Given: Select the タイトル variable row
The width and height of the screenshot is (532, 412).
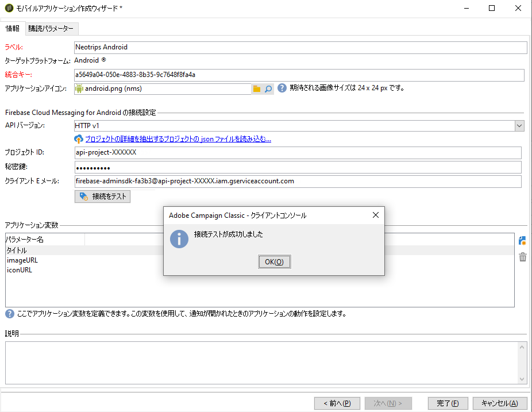Looking at the screenshot, I should [260, 251].
